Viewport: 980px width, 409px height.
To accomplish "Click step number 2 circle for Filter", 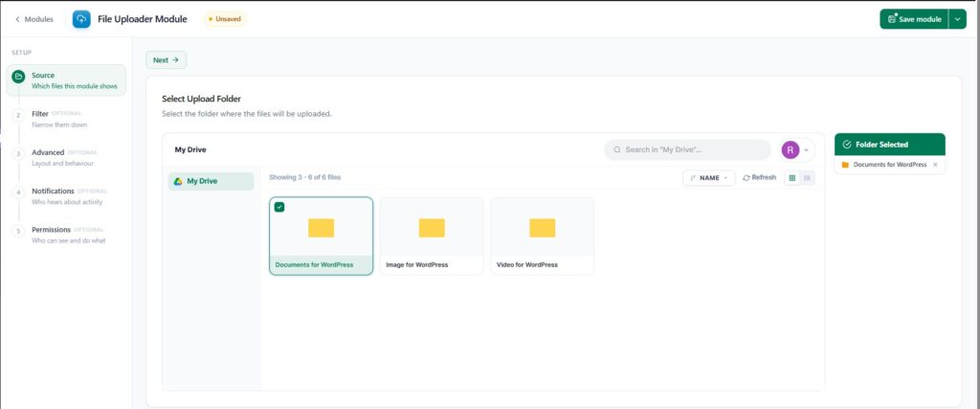I will [19, 115].
